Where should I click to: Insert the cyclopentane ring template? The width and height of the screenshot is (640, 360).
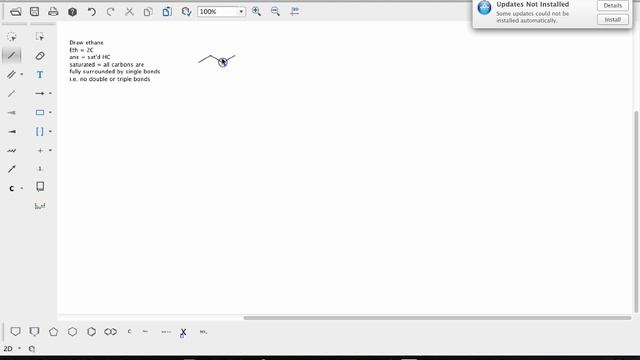(53, 331)
